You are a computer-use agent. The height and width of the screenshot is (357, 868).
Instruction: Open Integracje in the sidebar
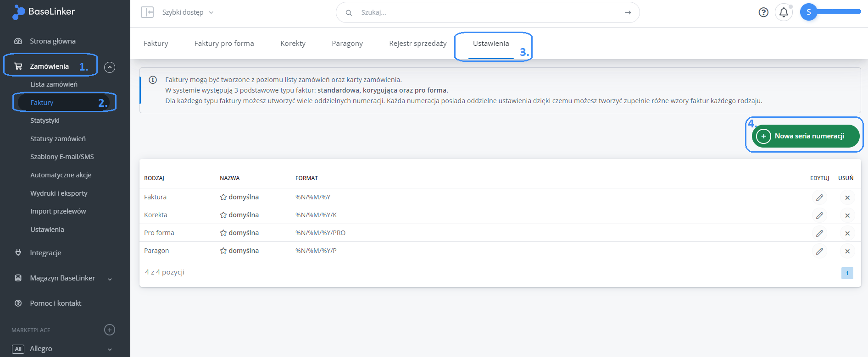click(x=45, y=253)
